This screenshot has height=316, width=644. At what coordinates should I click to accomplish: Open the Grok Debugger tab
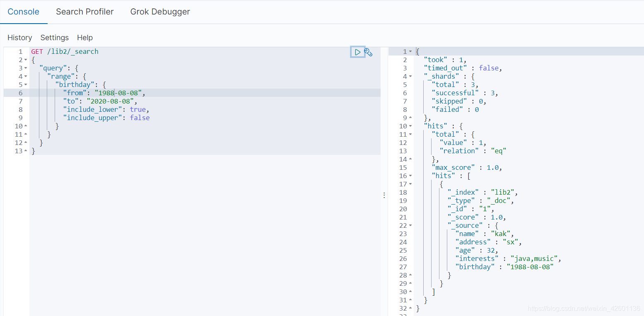tap(160, 12)
